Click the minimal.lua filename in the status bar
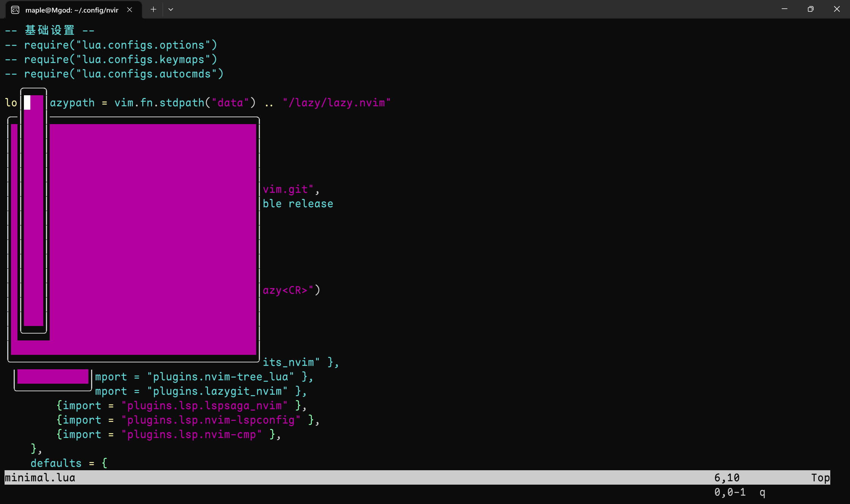This screenshot has height=504, width=850. click(x=39, y=477)
